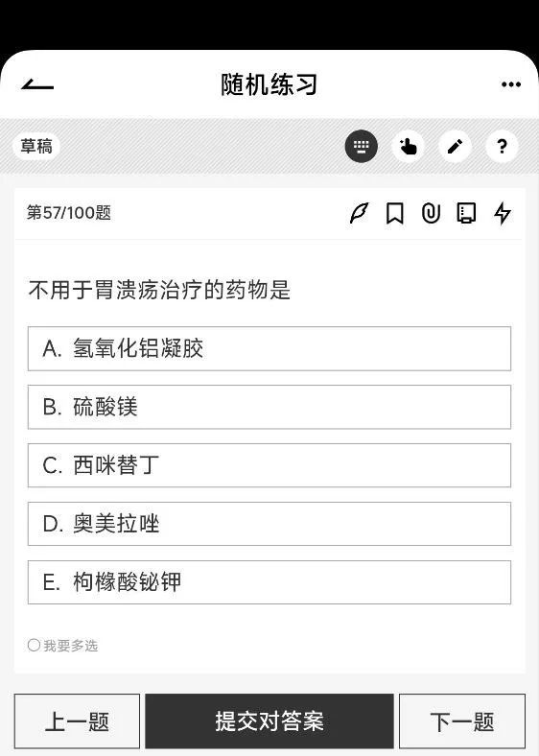Go to previous question 上一题
Screen dimensions: 539x756
pyautogui.click(x=77, y=721)
